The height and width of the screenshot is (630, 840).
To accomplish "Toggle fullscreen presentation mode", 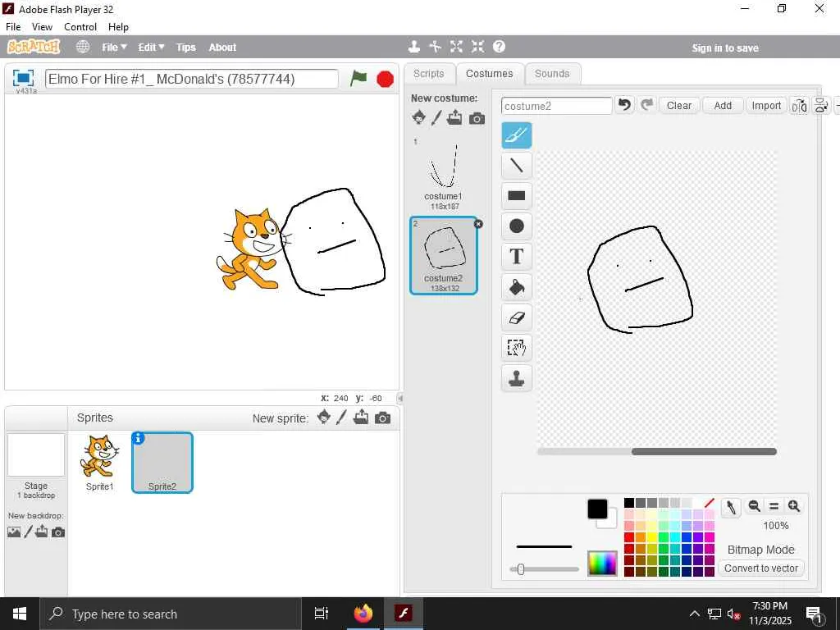I will (x=23, y=78).
